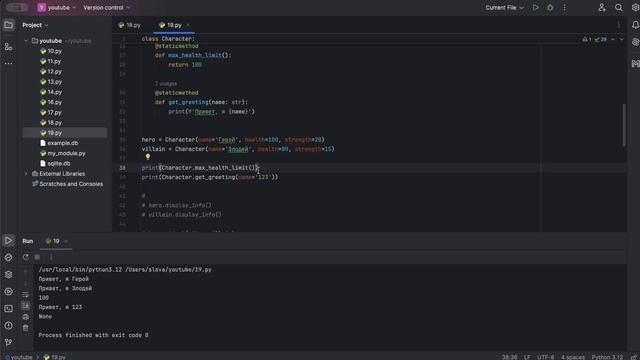
Task: Expand the External Libraries tree node
Action: [26, 174]
